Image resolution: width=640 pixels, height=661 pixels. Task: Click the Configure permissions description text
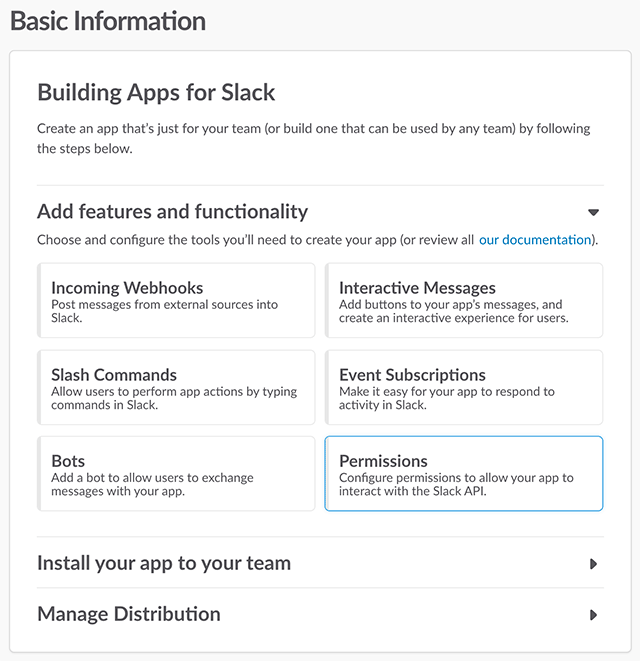[456, 484]
